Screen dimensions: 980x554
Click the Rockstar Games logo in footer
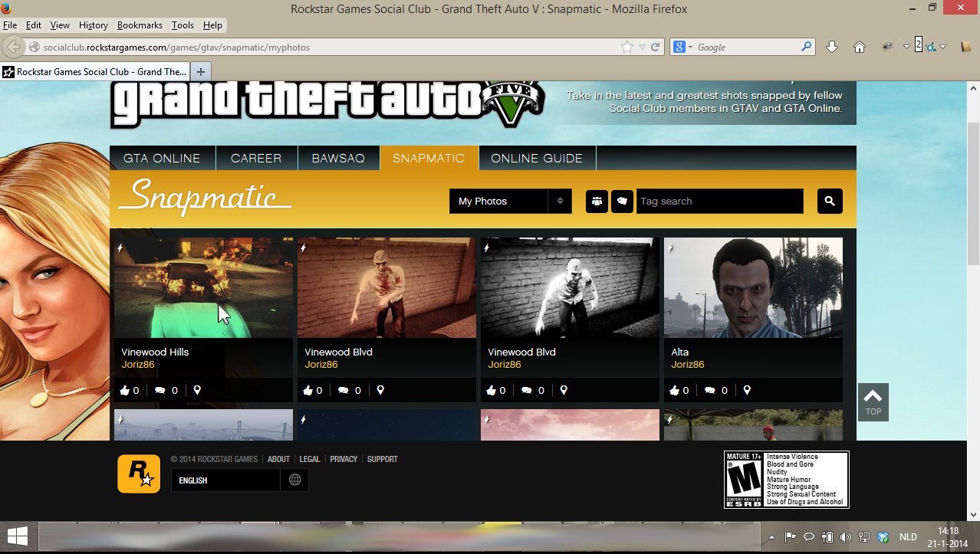(x=139, y=474)
